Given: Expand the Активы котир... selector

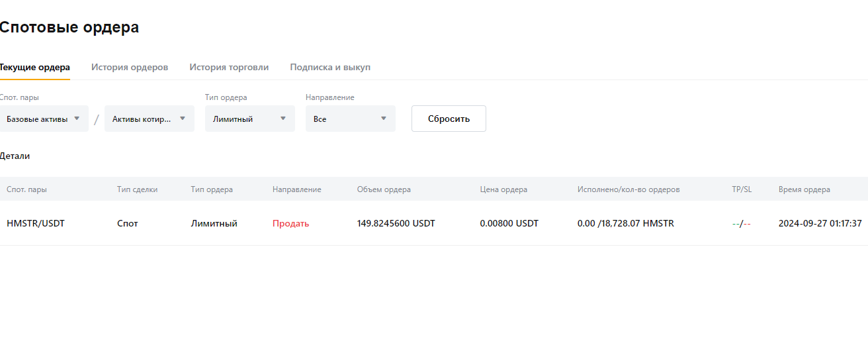Looking at the screenshot, I should [150, 119].
